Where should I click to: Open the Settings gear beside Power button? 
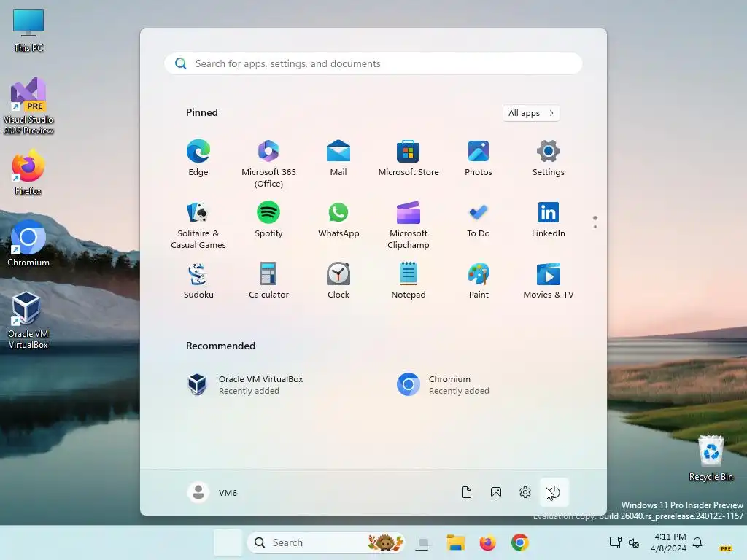tap(525, 492)
